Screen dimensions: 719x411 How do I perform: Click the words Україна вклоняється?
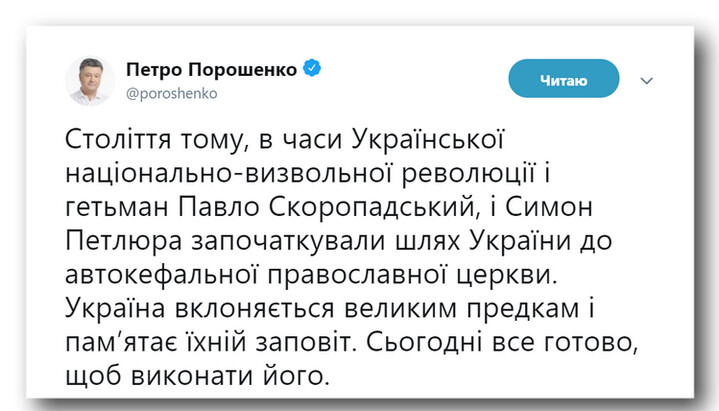[x=199, y=309]
